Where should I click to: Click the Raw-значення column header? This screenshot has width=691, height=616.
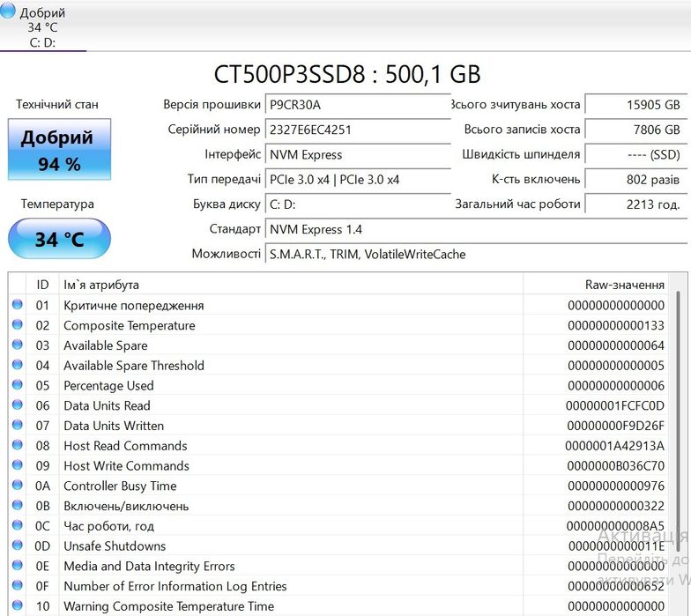[x=596, y=285]
